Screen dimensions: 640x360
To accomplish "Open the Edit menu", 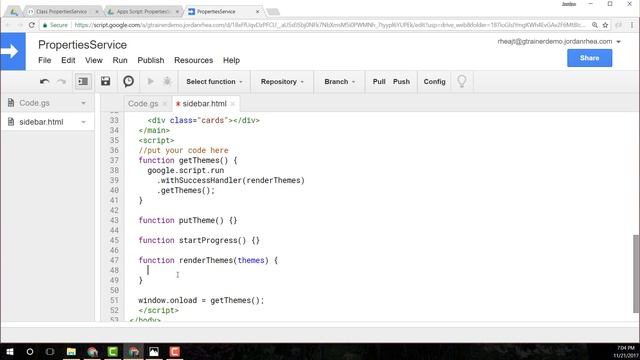I will (x=68, y=60).
